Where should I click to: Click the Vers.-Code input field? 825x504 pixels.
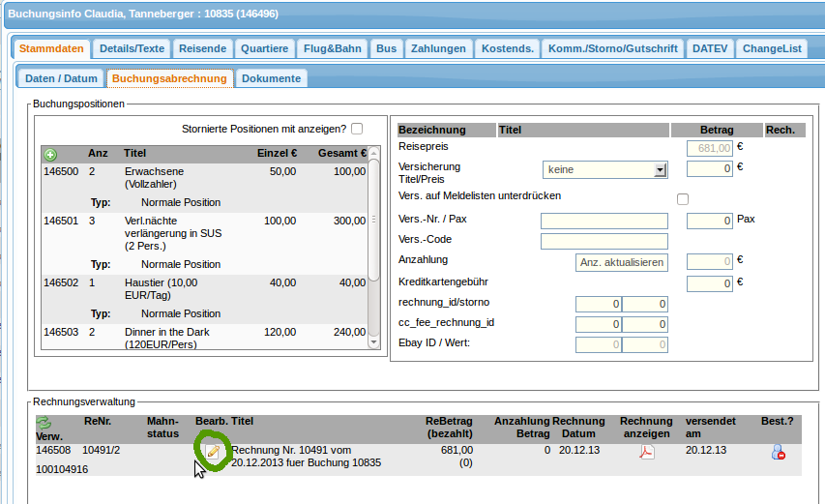point(604,241)
